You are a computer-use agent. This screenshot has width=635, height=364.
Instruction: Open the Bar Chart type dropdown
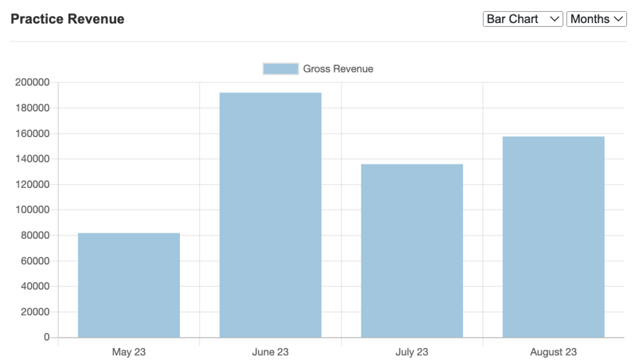coord(522,19)
